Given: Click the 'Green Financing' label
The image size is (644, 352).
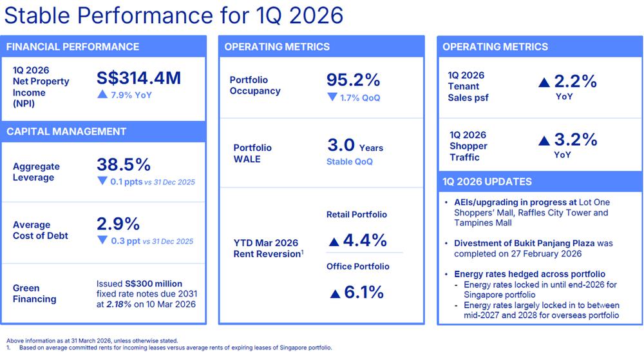Looking at the screenshot, I should [x=35, y=293].
